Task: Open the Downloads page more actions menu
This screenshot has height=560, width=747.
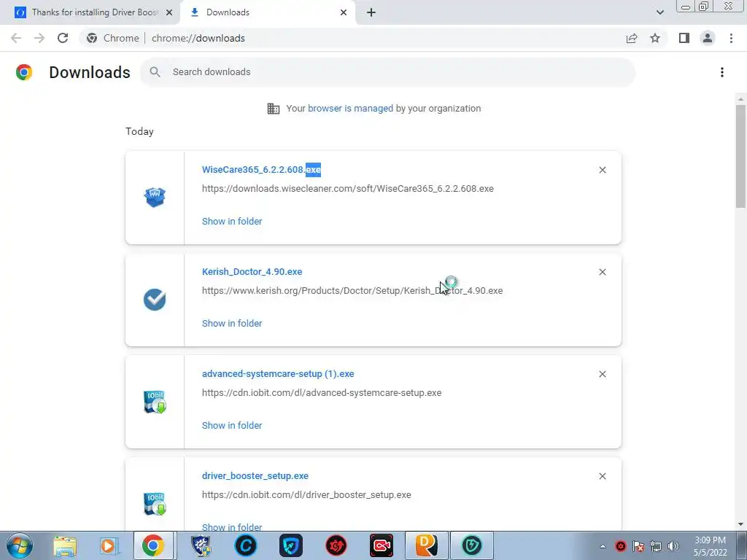Action: pyautogui.click(x=721, y=72)
